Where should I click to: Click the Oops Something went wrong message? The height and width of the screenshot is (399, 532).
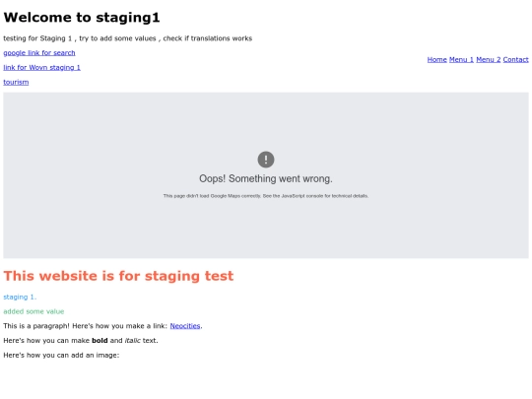266,178
